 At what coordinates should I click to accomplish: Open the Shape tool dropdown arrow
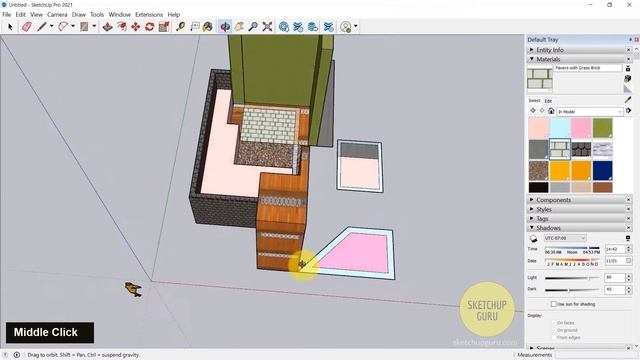tap(94, 27)
